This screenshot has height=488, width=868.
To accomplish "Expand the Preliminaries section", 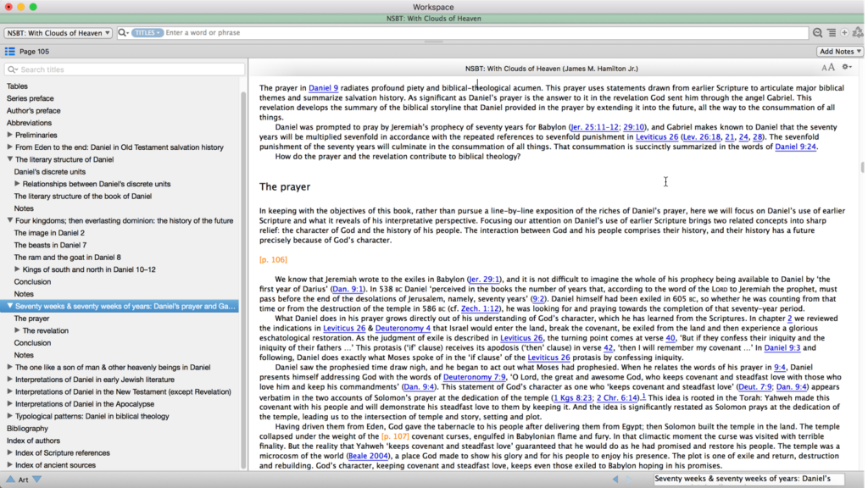I will pos(10,135).
